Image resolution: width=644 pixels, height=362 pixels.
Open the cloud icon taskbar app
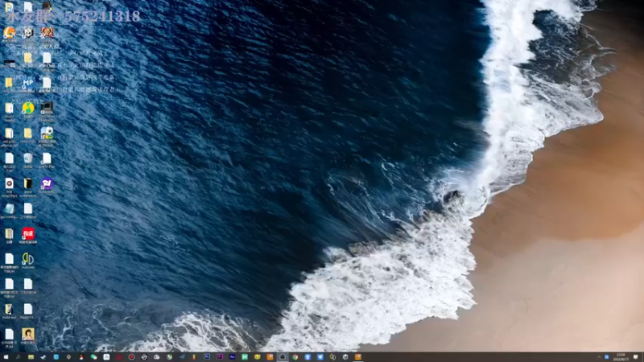click(156, 357)
